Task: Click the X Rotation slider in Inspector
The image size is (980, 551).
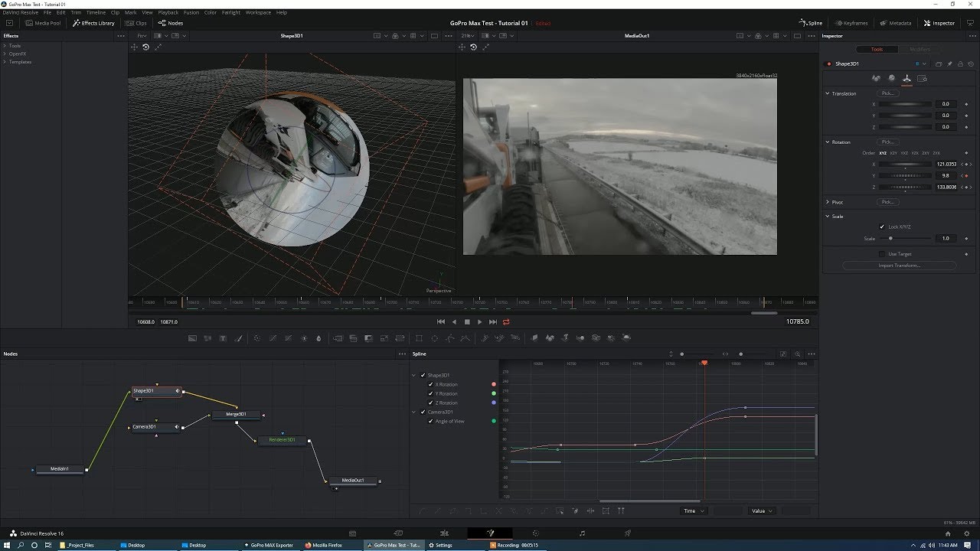Action: pyautogui.click(x=905, y=165)
